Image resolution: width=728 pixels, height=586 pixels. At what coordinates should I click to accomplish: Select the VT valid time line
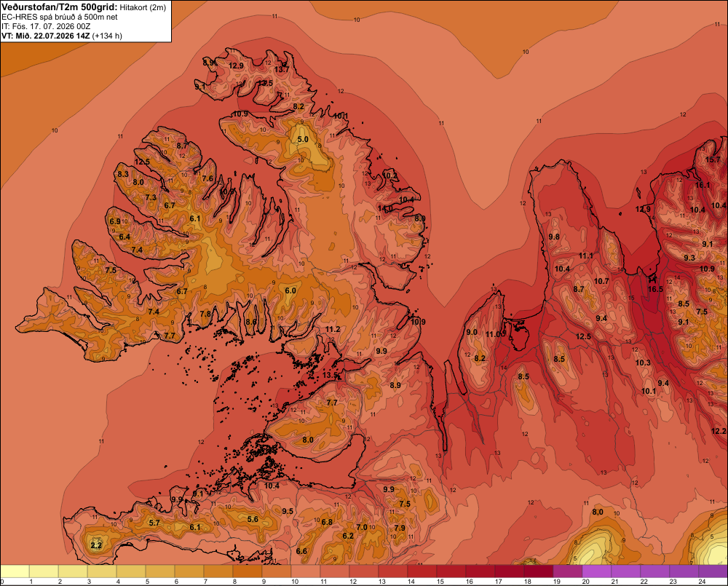[x=62, y=36]
